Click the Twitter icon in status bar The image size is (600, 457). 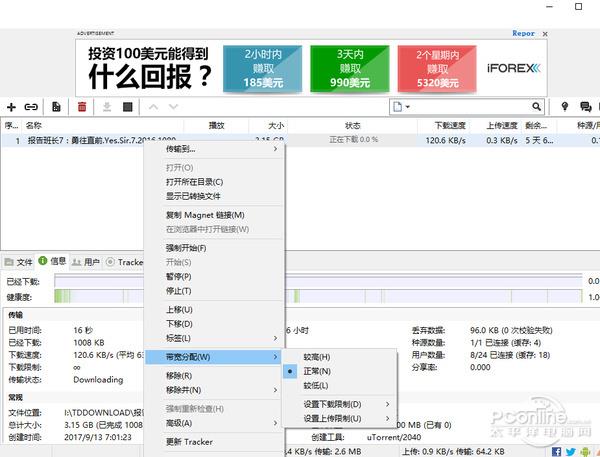click(571, 452)
